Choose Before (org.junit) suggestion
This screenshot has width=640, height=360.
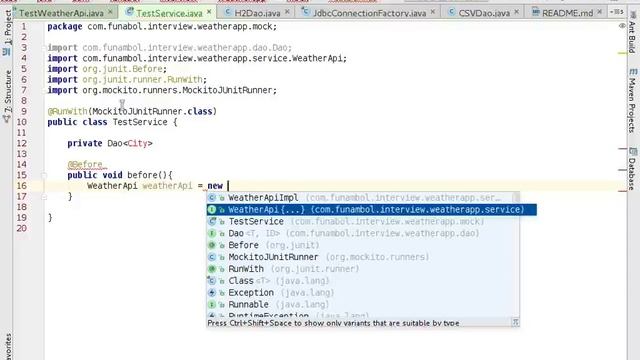363,245
